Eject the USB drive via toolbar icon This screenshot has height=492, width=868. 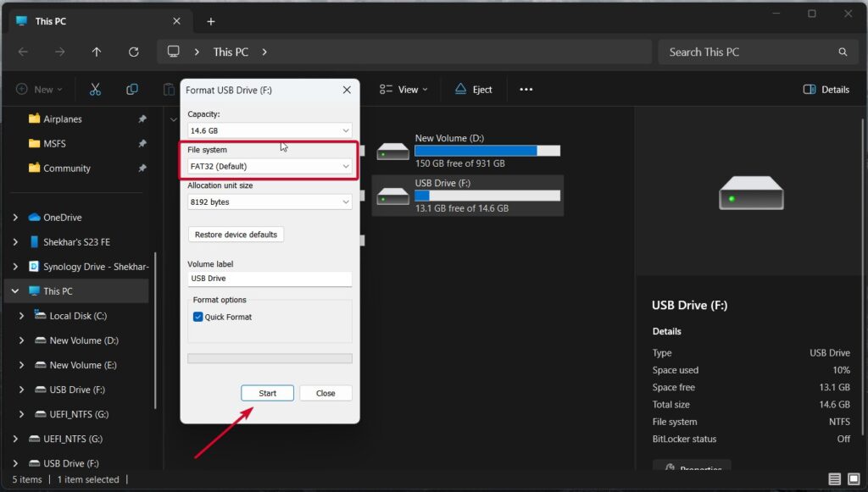pyautogui.click(x=473, y=89)
